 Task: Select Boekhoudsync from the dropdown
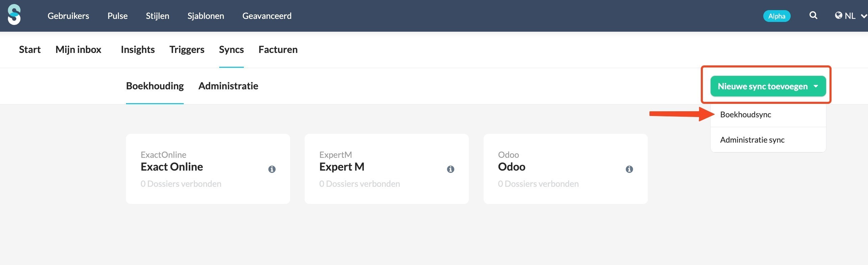(x=746, y=115)
